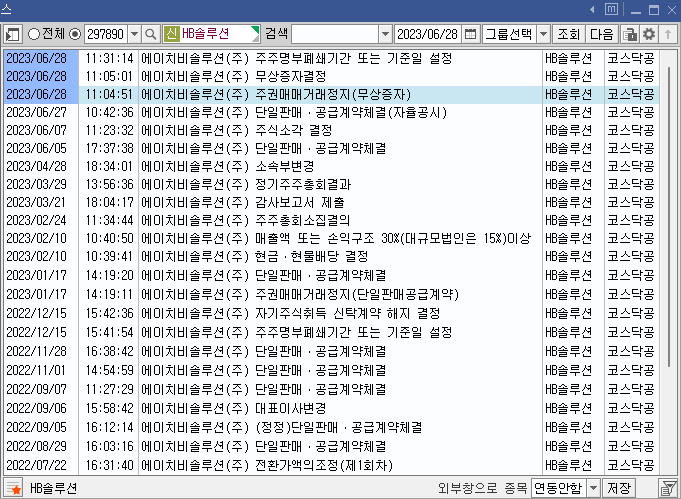Image resolution: width=681 pixels, height=499 pixels.
Task: Click the time cell 14:19:20
Action: pos(109,275)
